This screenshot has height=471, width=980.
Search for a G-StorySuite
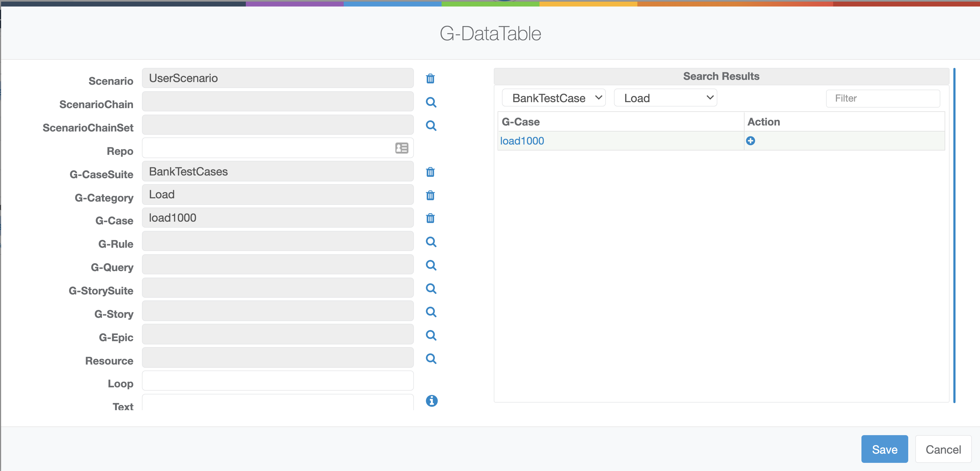click(x=431, y=288)
